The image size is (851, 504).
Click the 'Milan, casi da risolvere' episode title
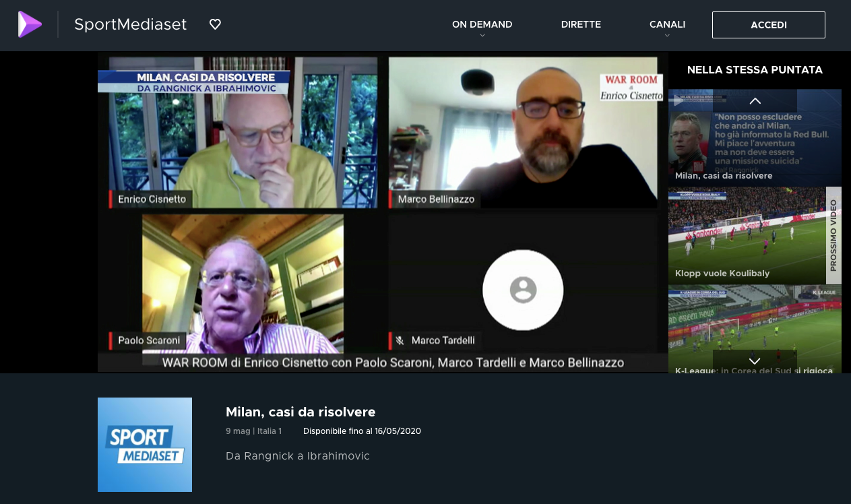coord(301,412)
